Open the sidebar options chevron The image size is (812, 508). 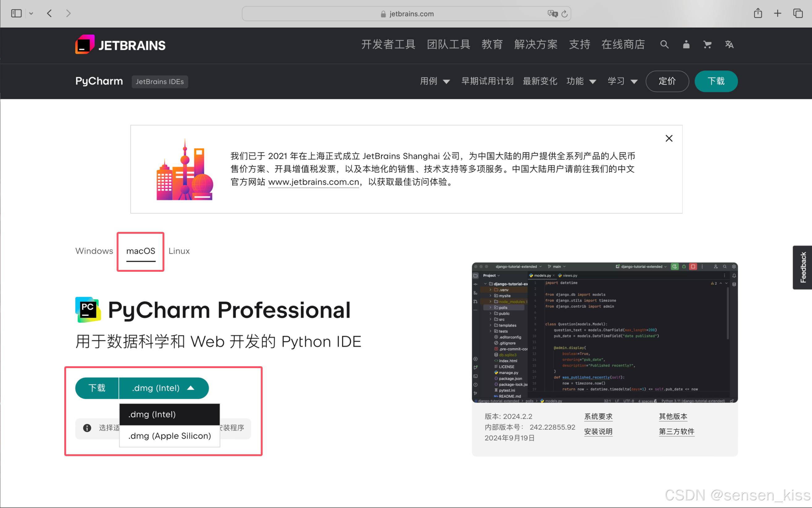point(31,14)
